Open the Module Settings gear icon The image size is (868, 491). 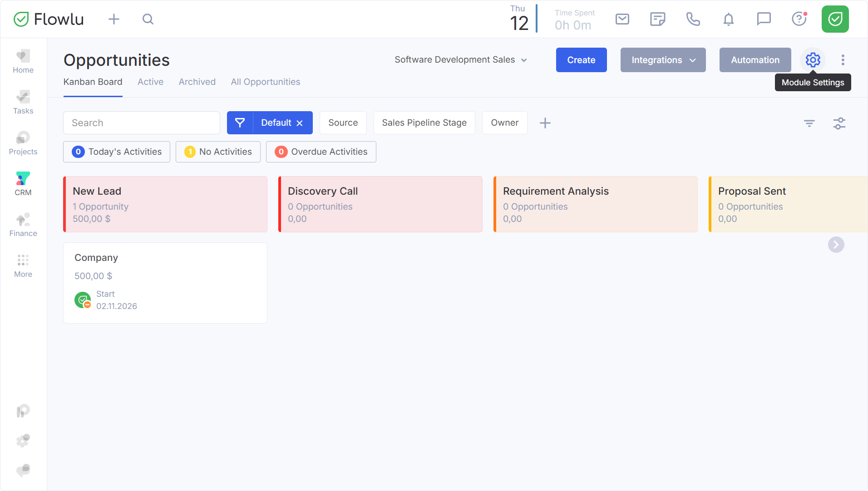[813, 60]
